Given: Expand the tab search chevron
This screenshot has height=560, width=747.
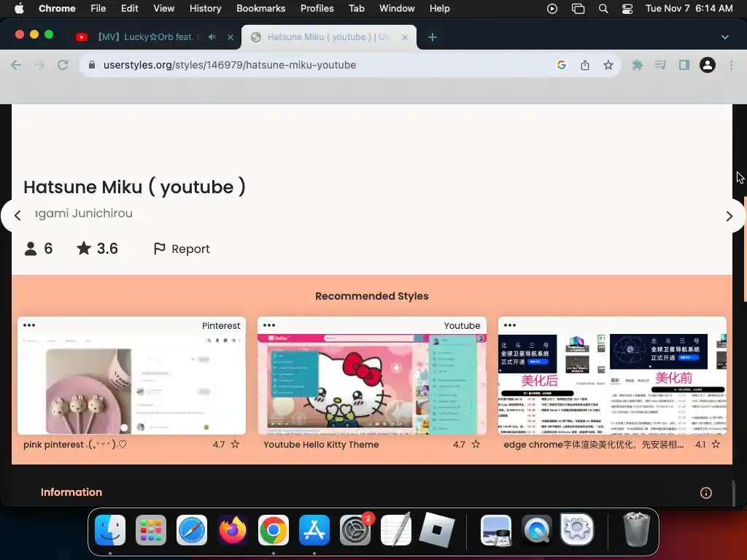Looking at the screenshot, I should [x=724, y=37].
